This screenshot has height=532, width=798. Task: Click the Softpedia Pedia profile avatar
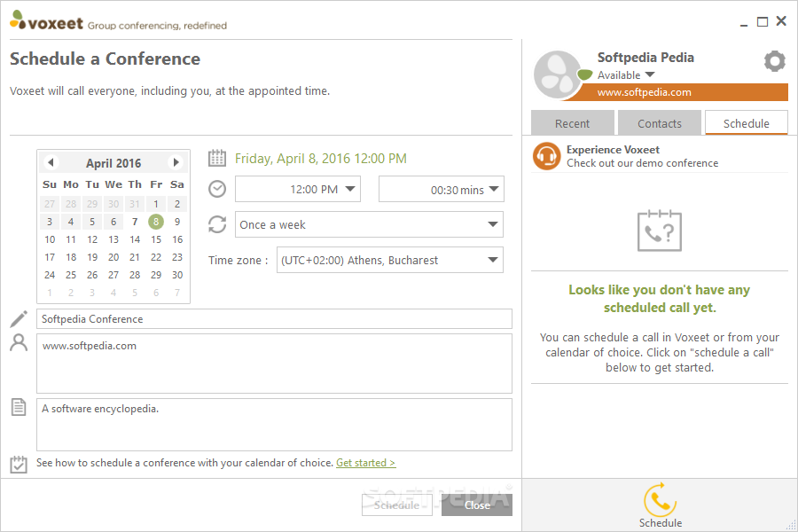[558, 74]
